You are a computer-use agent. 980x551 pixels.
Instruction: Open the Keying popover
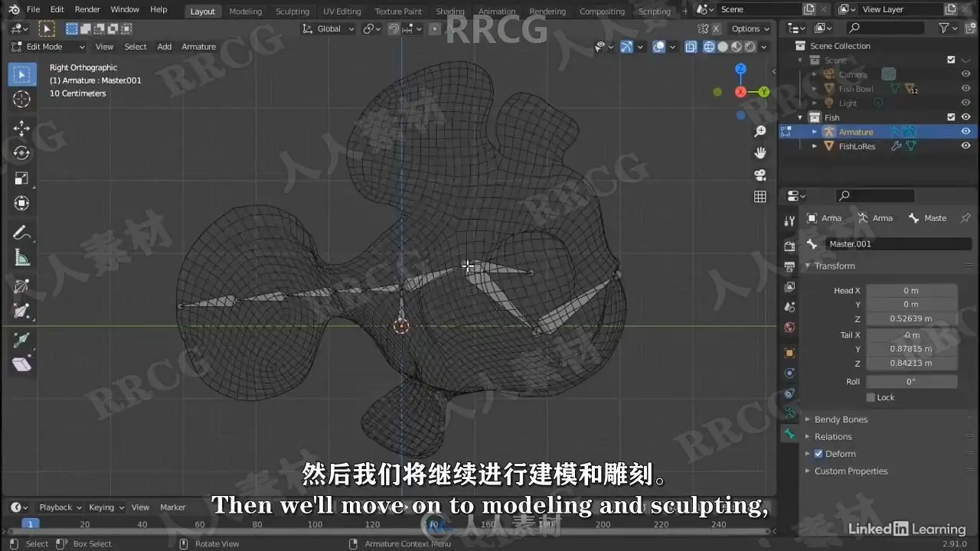coord(106,507)
